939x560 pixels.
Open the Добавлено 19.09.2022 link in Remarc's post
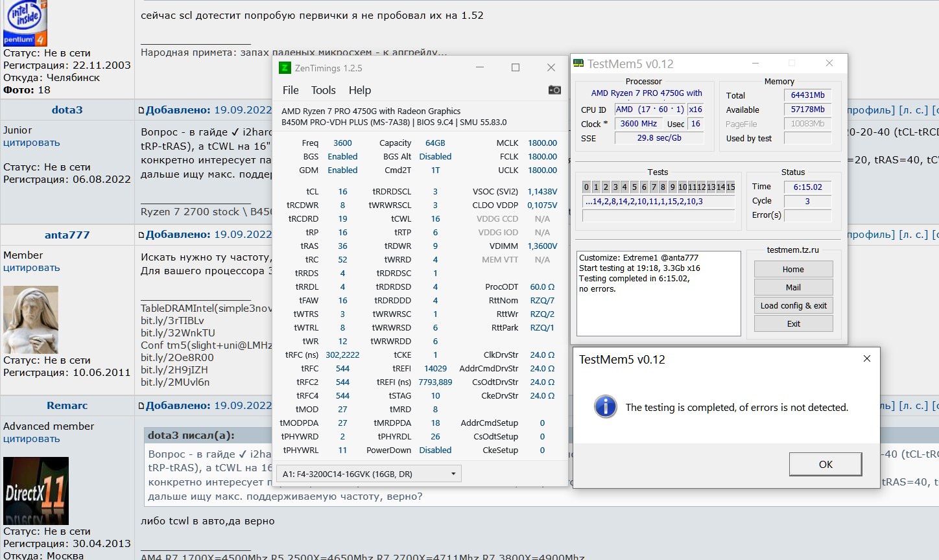(x=209, y=406)
